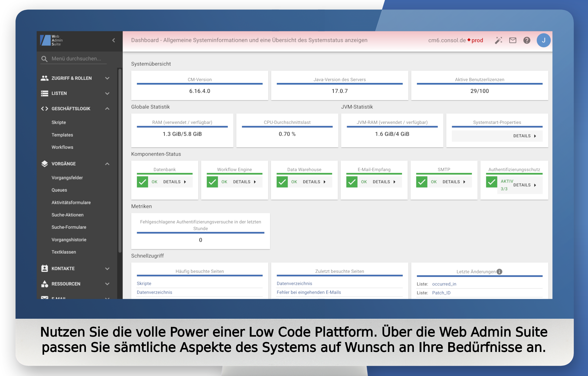Open Systemstart-Properties Details button
Screen dimensions: 588x376
[524, 136]
